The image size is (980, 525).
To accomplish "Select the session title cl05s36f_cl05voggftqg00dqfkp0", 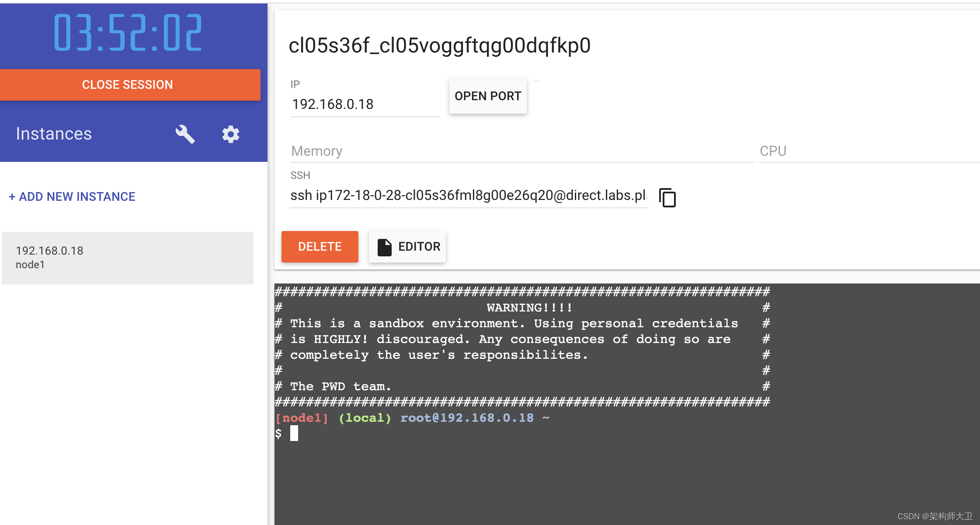I will pyautogui.click(x=440, y=45).
